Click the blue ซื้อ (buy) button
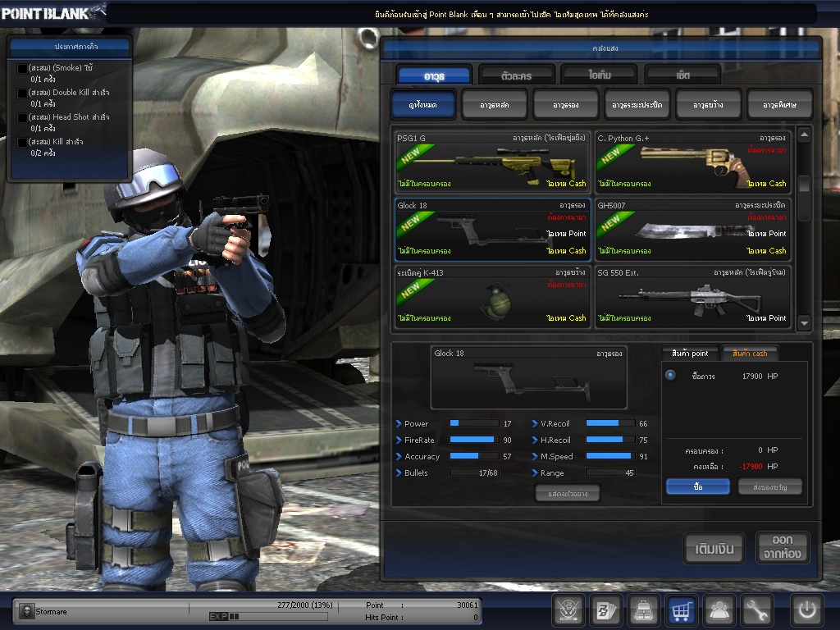The width and height of the screenshot is (840, 630). pyautogui.click(x=697, y=487)
